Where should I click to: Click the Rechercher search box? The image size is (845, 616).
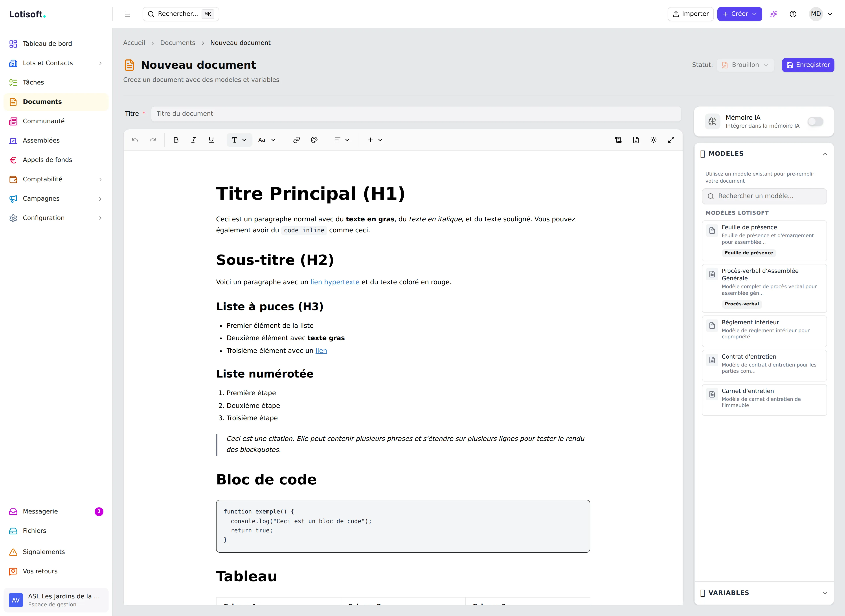click(x=181, y=14)
